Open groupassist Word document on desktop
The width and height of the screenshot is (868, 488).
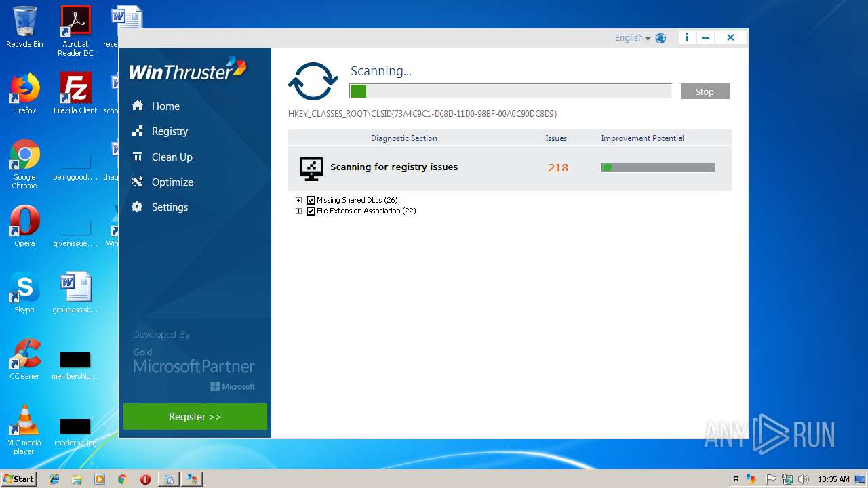pos(75,293)
